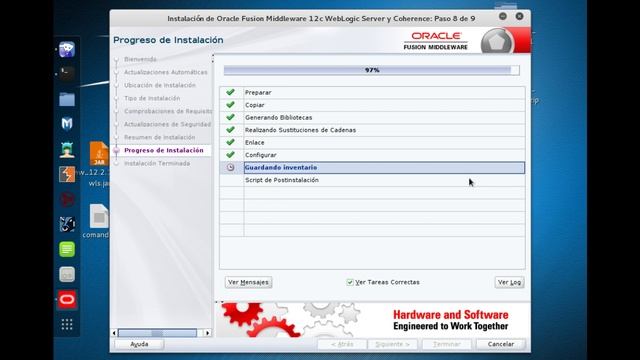Viewport: 640px width, 360px height.
Task: Select Ubicación de Instalación step
Action: (160, 85)
